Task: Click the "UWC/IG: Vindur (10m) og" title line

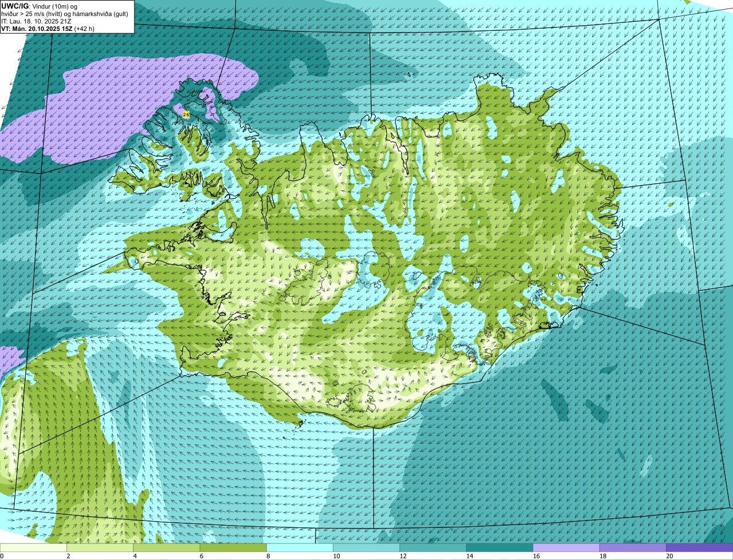Action: pos(40,6)
